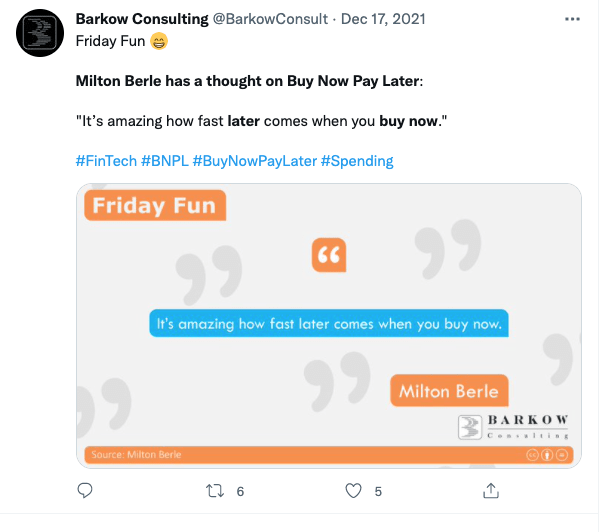Image resolution: width=609 pixels, height=532 pixels.
Task: Click the Barkow Consulting logo in image
Action: pos(513,426)
